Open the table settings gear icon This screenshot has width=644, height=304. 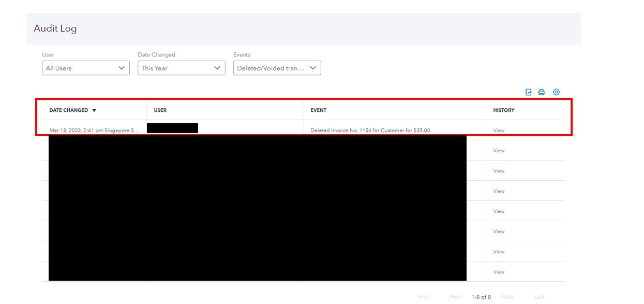click(x=556, y=92)
